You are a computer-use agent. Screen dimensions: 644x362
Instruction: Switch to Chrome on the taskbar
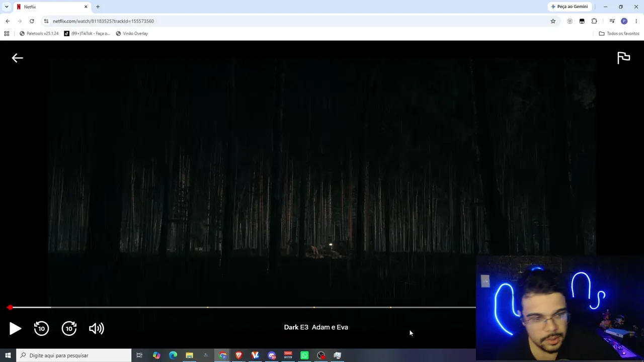pyautogui.click(x=222, y=355)
